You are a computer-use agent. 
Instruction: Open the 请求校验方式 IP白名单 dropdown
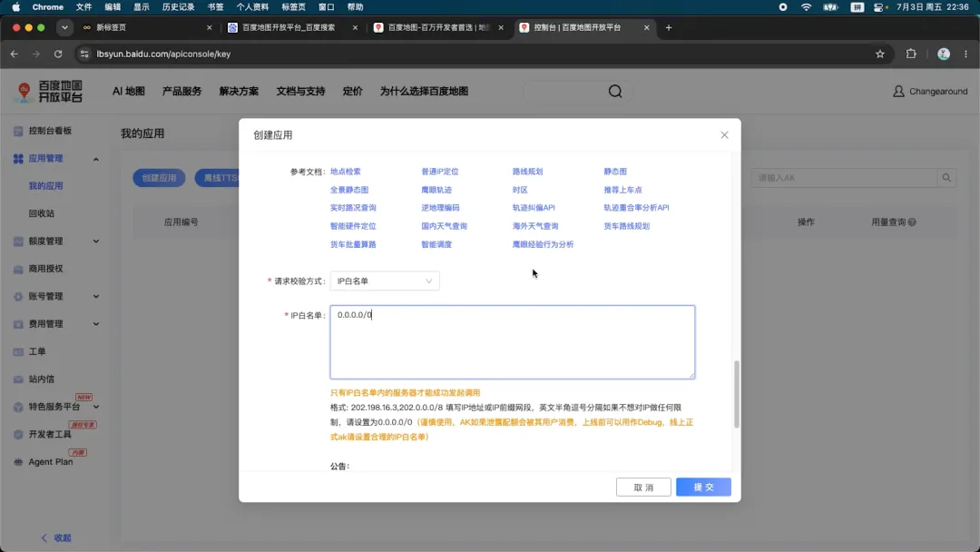(385, 281)
